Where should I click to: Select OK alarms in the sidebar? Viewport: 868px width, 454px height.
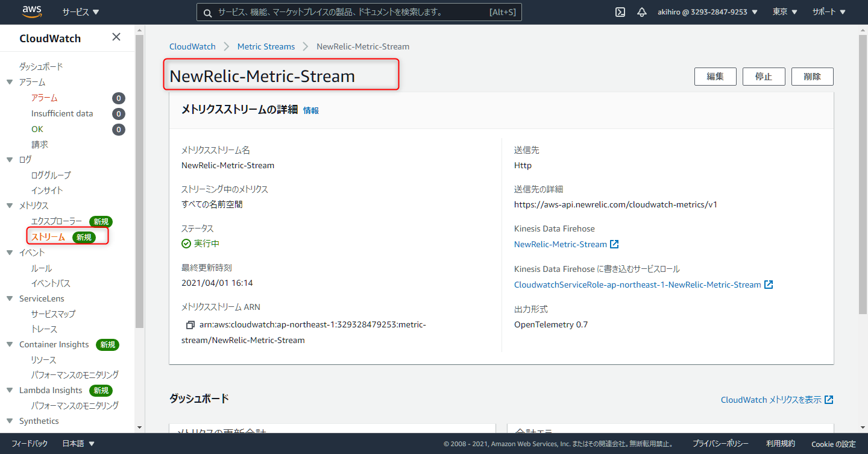coord(37,129)
